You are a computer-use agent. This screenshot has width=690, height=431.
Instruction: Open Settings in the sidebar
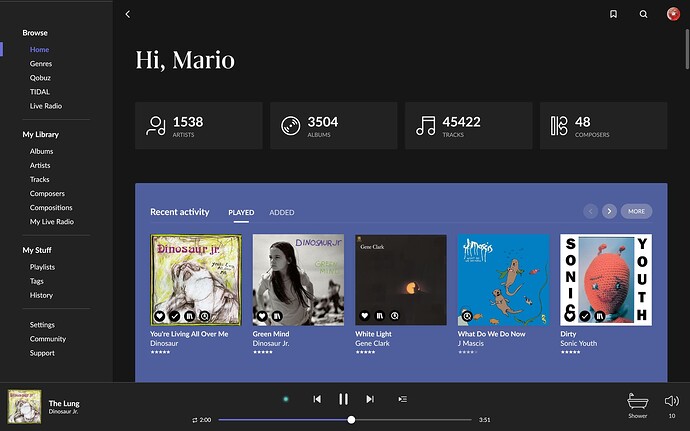point(42,325)
